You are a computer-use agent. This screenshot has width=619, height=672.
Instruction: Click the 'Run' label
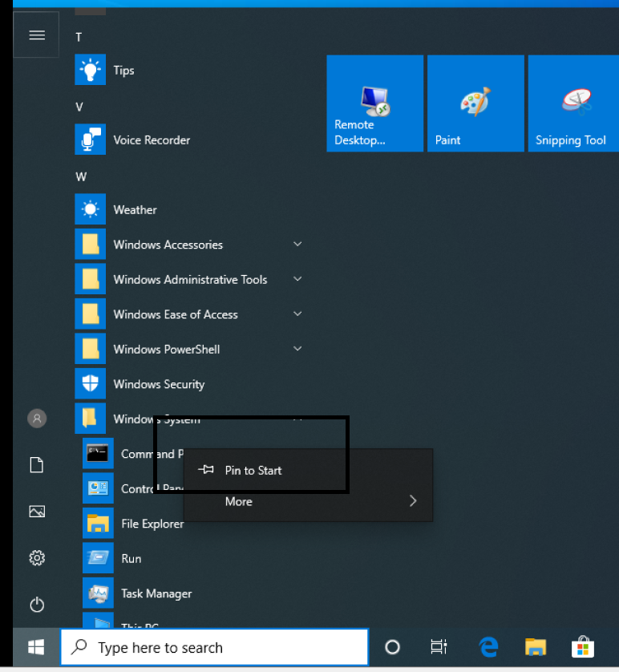tap(131, 559)
